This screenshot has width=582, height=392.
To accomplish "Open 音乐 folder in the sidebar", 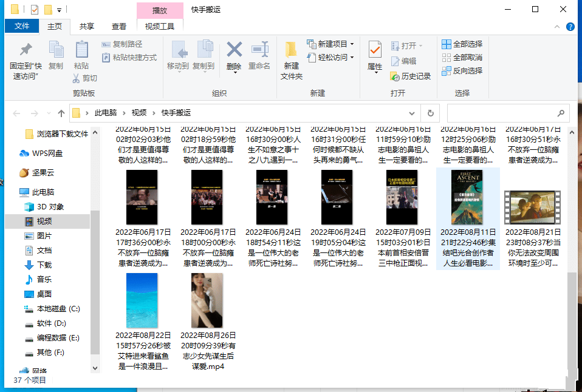I will [x=38, y=279].
